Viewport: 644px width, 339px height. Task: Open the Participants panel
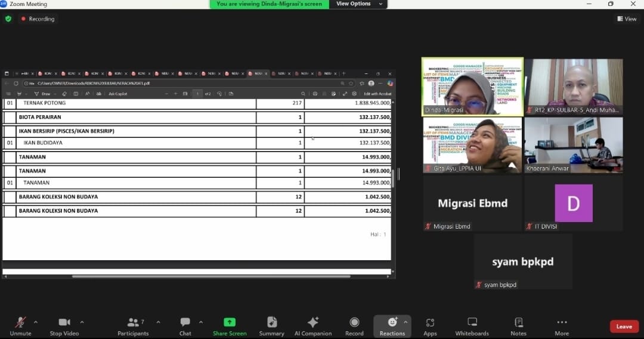click(133, 326)
